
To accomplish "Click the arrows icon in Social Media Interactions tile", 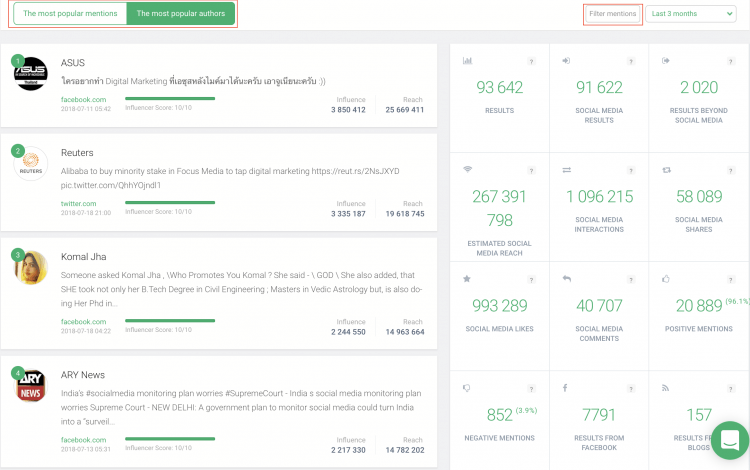I will pos(566,170).
